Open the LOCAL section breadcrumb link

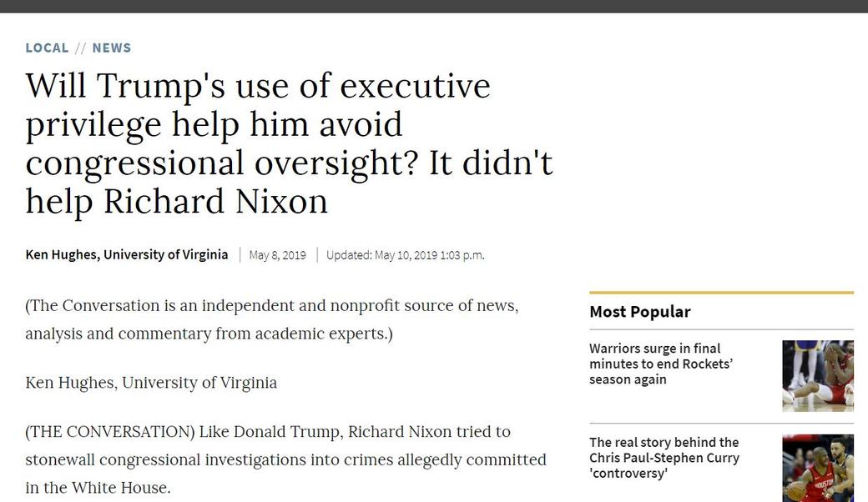47,48
